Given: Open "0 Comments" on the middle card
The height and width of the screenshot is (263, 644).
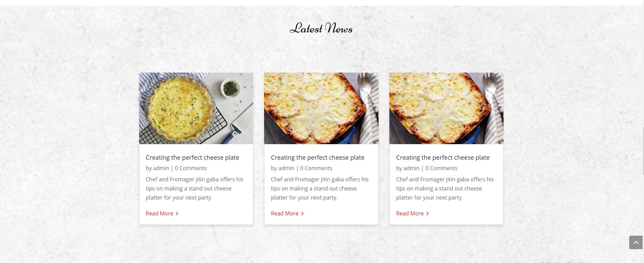Looking at the screenshot, I should 316,168.
